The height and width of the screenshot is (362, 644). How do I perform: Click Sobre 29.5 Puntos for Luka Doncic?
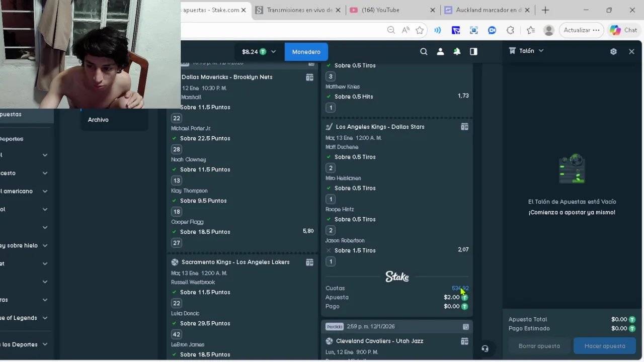205,323
